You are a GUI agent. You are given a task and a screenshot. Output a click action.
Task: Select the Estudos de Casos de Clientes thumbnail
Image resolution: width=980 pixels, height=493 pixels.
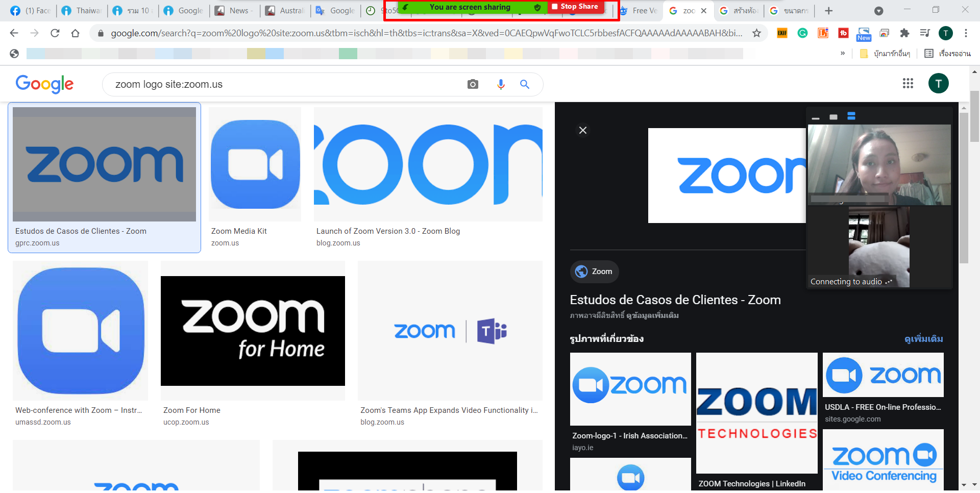point(105,164)
